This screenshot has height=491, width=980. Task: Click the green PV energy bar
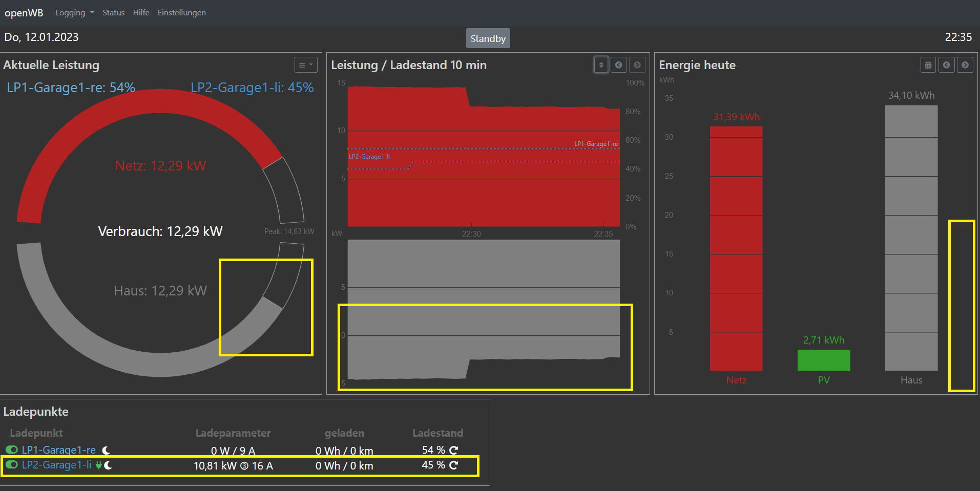pyautogui.click(x=823, y=360)
